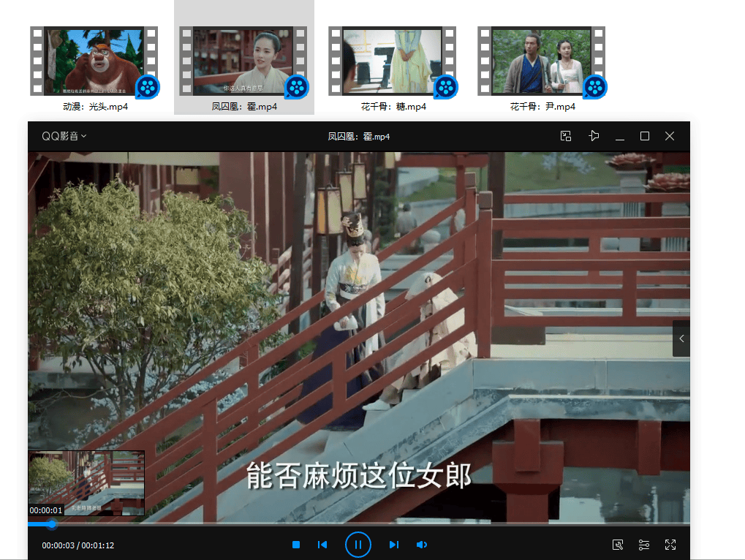745x560 pixels.
Task: Click the playback progress bar handle
Action: point(52,524)
